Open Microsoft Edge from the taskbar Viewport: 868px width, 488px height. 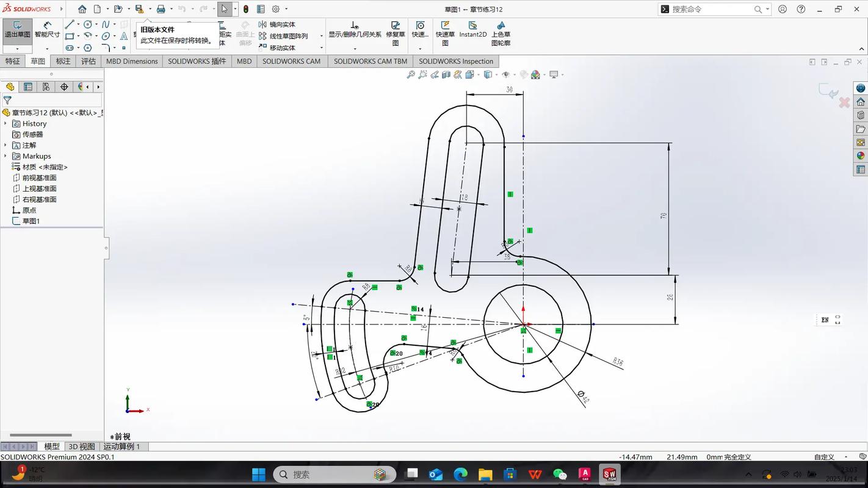click(461, 474)
